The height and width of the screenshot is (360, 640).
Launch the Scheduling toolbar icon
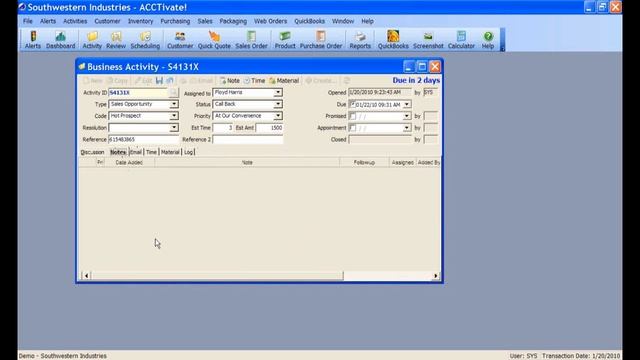[x=145, y=40]
